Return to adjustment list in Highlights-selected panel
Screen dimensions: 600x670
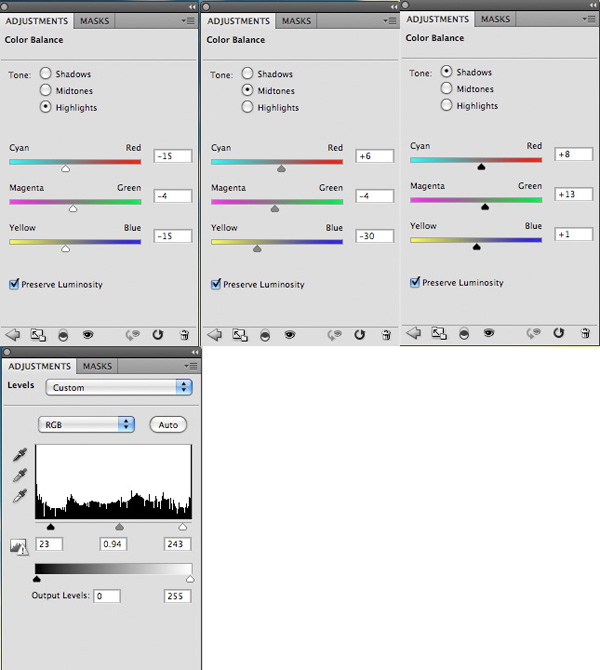point(13,335)
